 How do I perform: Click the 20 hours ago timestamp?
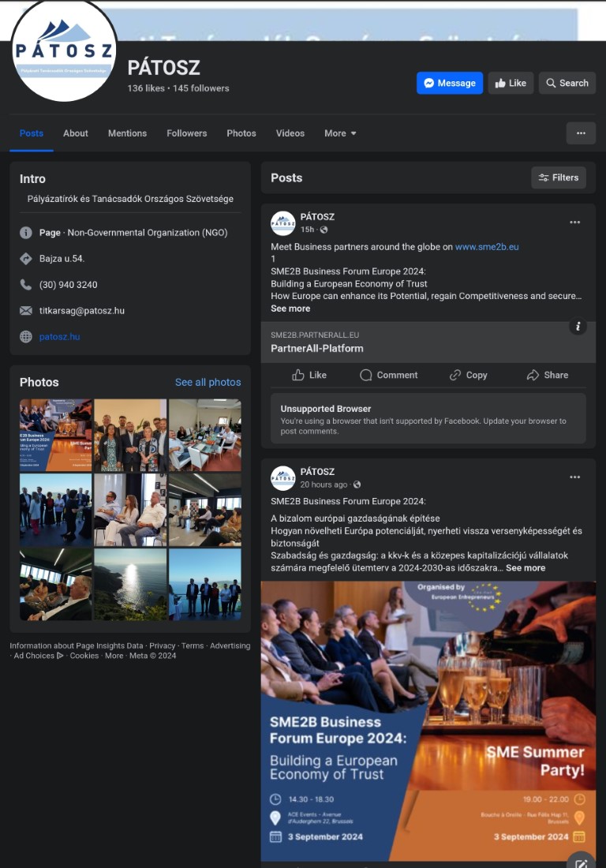(x=324, y=485)
